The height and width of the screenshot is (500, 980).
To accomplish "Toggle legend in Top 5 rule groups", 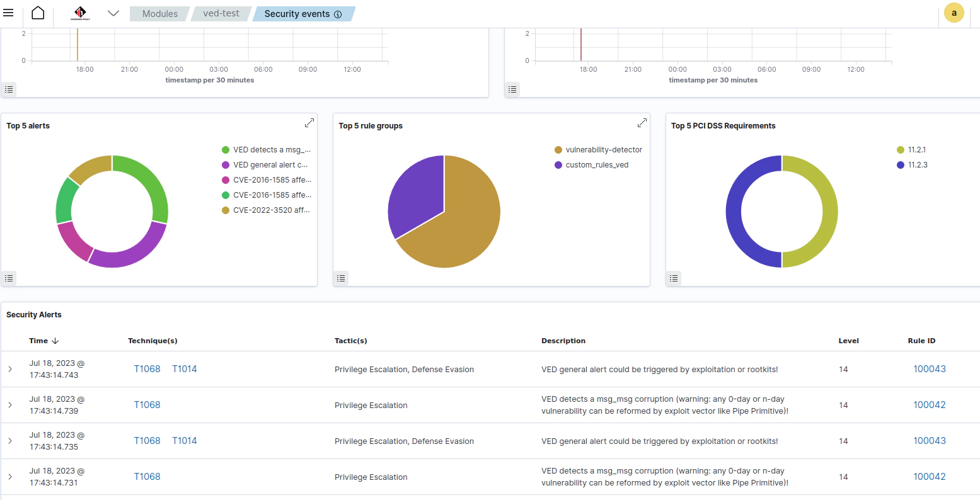I will pos(341,278).
